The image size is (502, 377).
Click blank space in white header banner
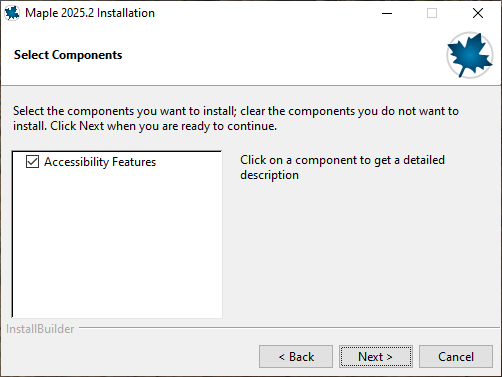point(283,55)
